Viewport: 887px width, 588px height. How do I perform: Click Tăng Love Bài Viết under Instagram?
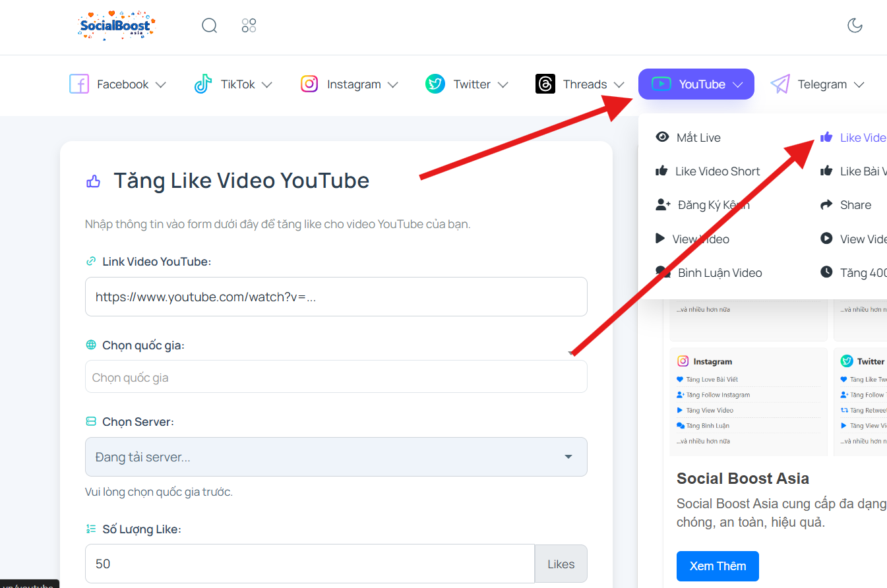click(x=711, y=380)
